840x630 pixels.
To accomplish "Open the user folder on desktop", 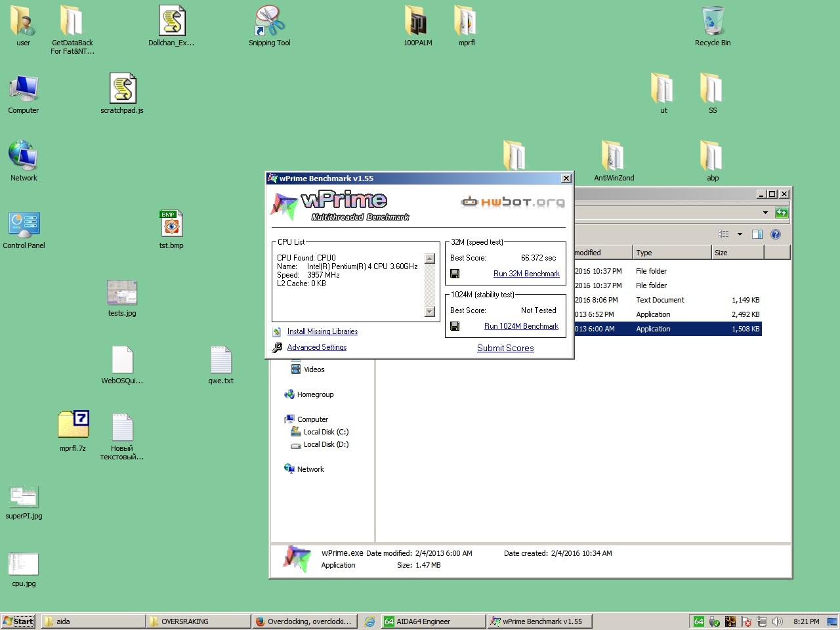I will pos(23,26).
